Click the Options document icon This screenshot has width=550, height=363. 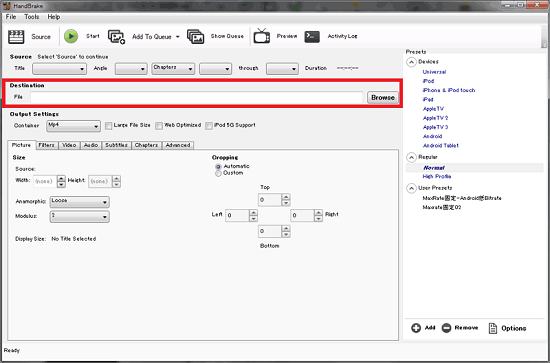point(493,328)
